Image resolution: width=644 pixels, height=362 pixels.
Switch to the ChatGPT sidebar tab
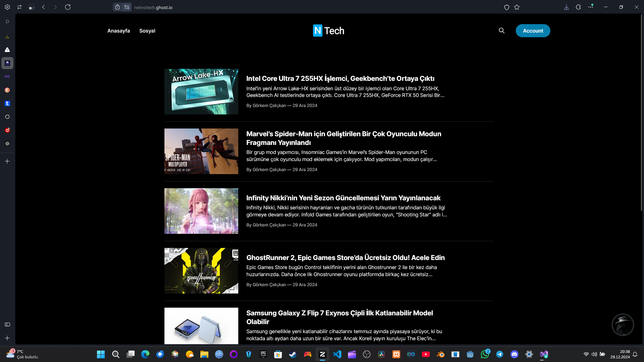click(x=7, y=144)
